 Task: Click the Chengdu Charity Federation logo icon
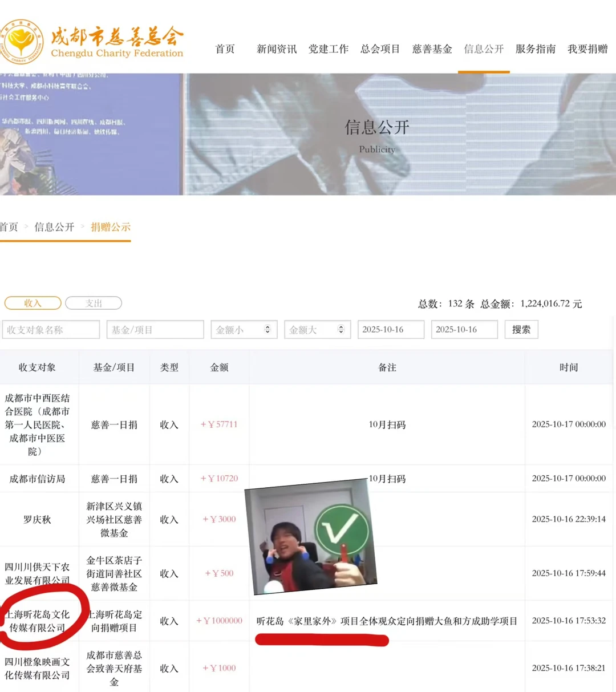[23, 41]
